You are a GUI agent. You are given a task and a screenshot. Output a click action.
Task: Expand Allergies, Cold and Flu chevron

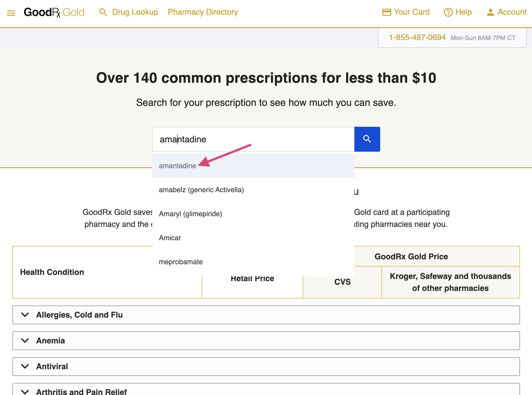(25, 315)
